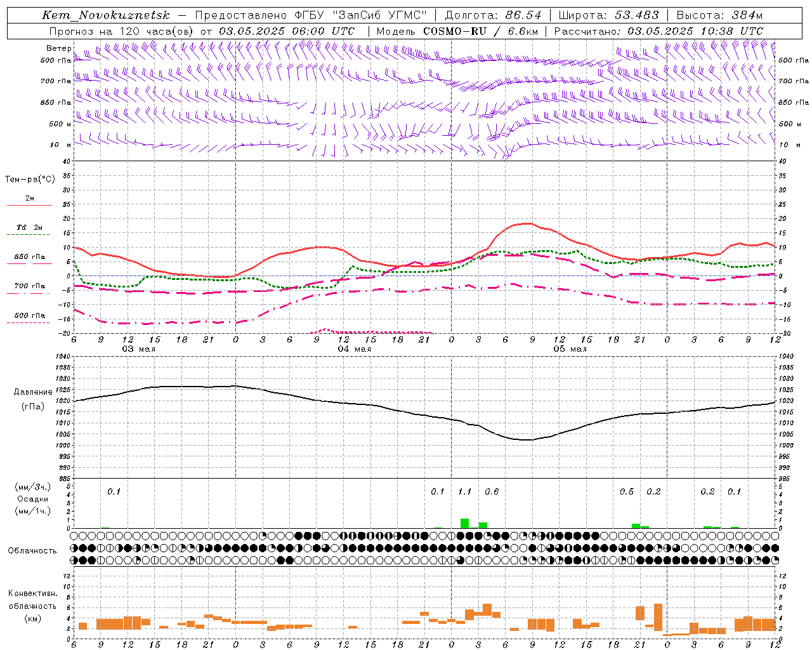812x650 pixels.
Task: Click the "05 мая" date label
Action: 570,349
